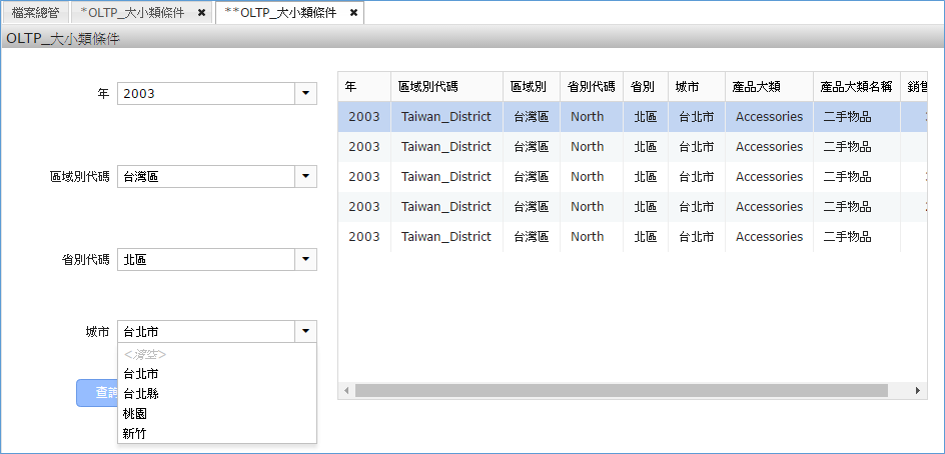Viewport: 945px width, 454px height.
Task: Collapse the 城市 dropdown arrow
Action: point(305,331)
